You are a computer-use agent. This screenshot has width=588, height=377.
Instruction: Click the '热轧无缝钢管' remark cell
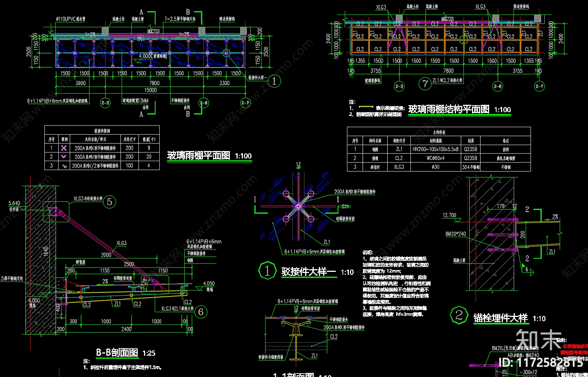506,158
